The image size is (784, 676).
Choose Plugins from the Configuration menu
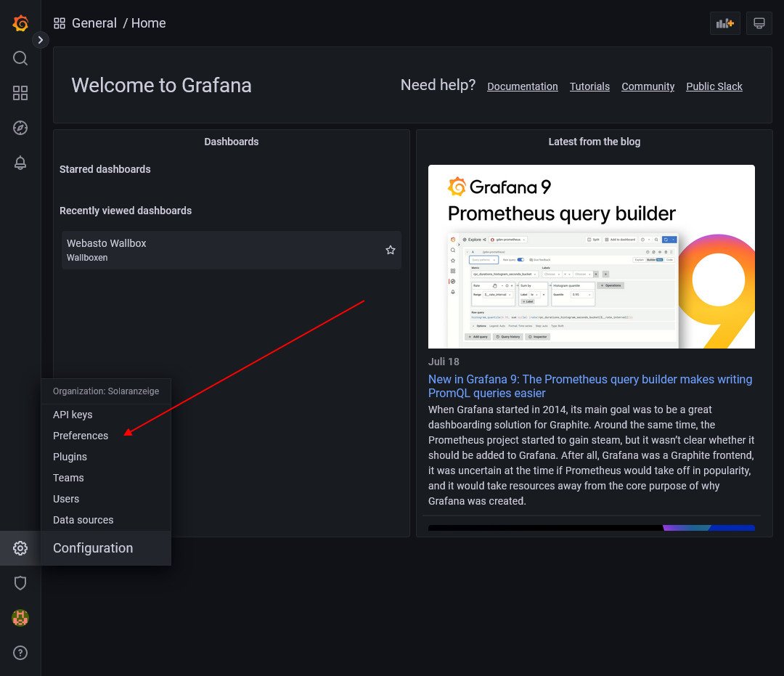tap(70, 457)
